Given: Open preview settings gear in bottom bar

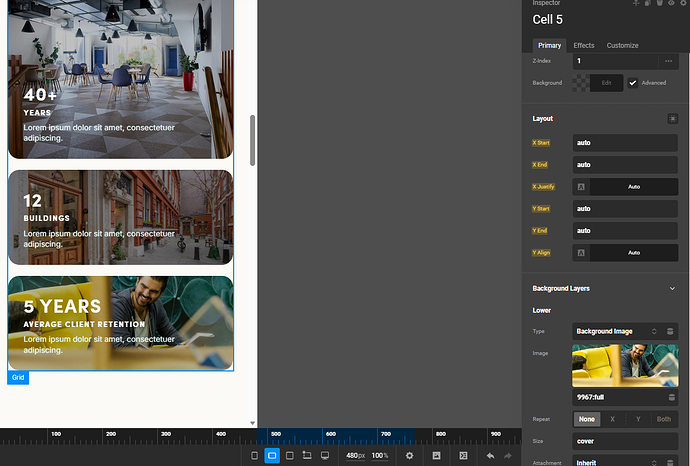Looking at the screenshot, I should coord(409,455).
